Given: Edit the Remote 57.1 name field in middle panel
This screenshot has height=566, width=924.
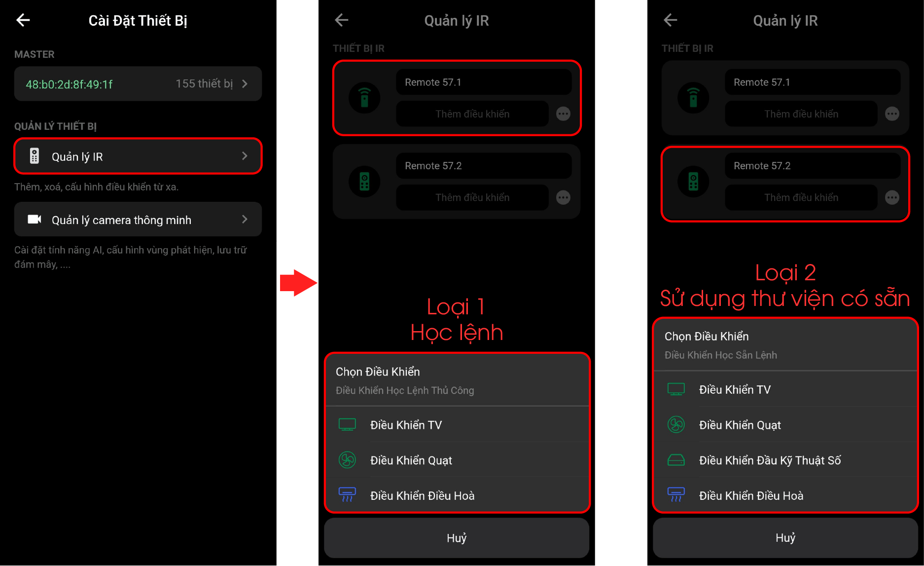Looking at the screenshot, I should coord(484,82).
